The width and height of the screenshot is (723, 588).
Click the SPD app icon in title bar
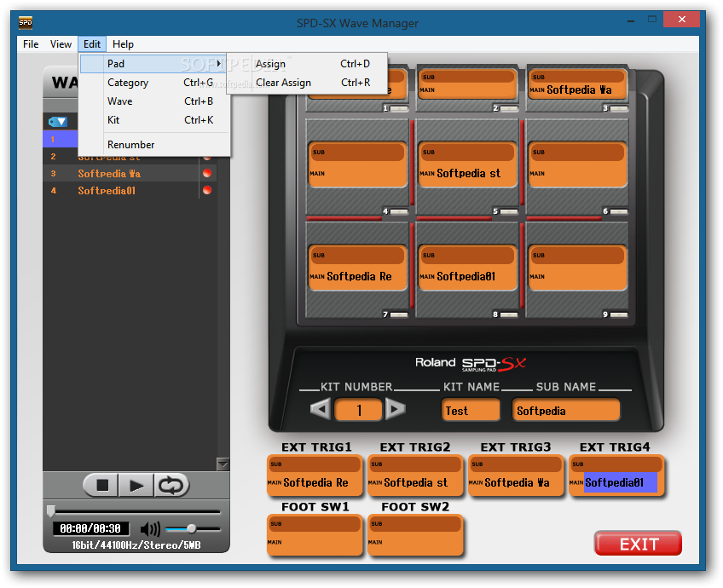(x=26, y=22)
